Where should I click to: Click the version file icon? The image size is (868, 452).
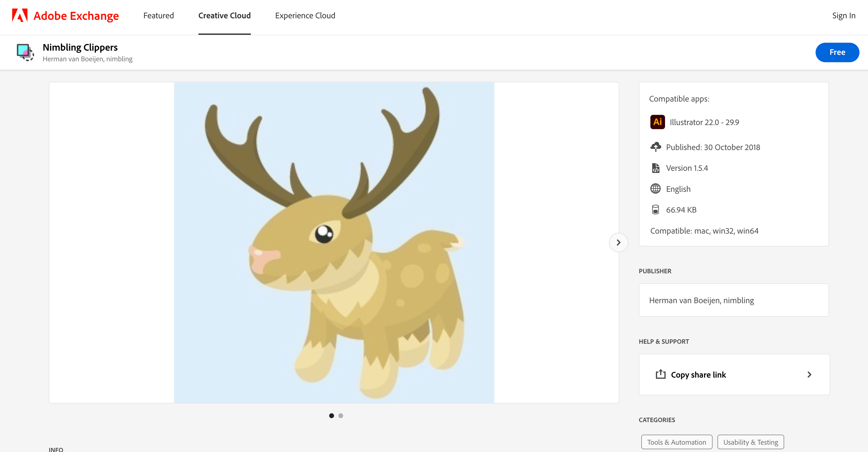[656, 168]
